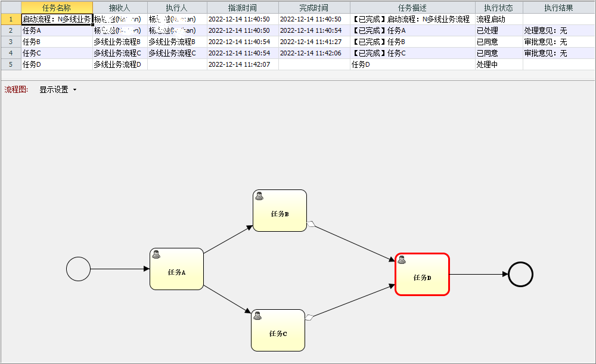
Task: Click description 【已完成】任务C
Action: pyautogui.click(x=412, y=53)
